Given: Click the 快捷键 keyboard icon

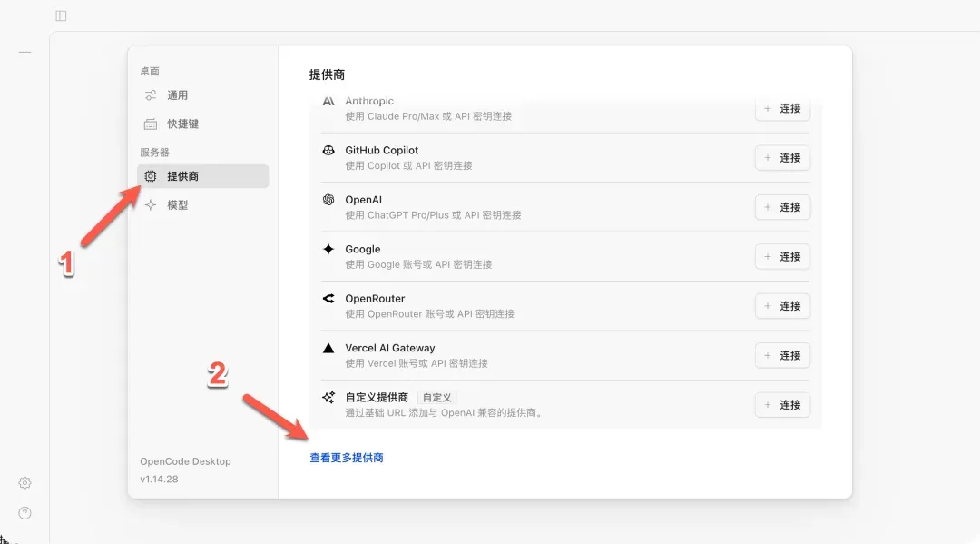Looking at the screenshot, I should click(x=151, y=124).
